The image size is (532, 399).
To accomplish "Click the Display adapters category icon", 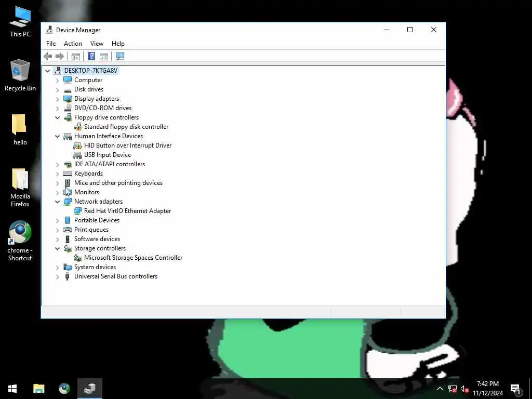I will [68, 99].
